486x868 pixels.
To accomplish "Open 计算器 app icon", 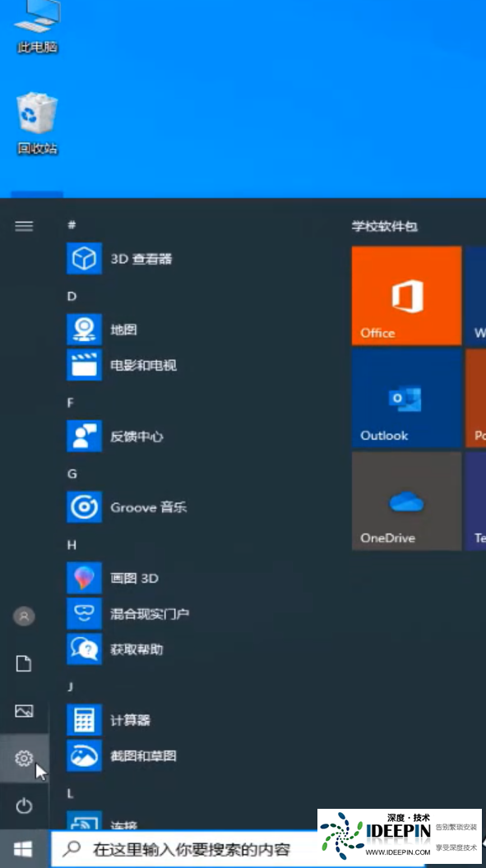I will [x=84, y=720].
